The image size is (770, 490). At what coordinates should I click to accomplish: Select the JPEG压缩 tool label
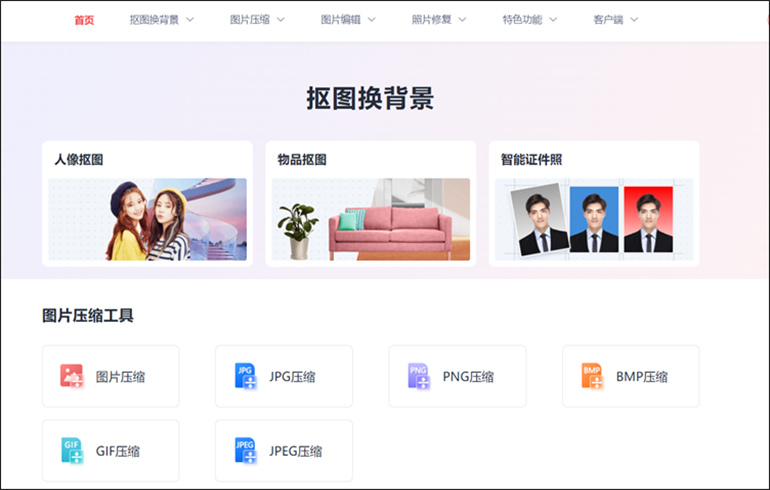point(296,451)
